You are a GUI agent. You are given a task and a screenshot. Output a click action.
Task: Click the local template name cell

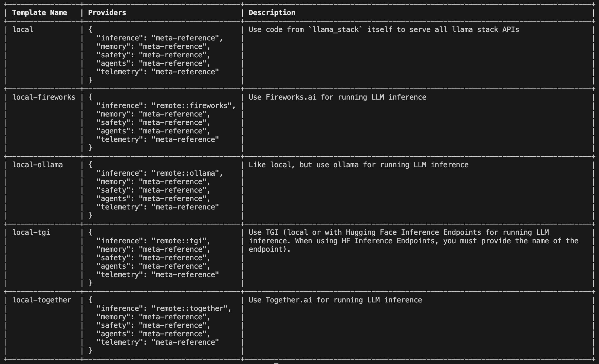[23, 30]
